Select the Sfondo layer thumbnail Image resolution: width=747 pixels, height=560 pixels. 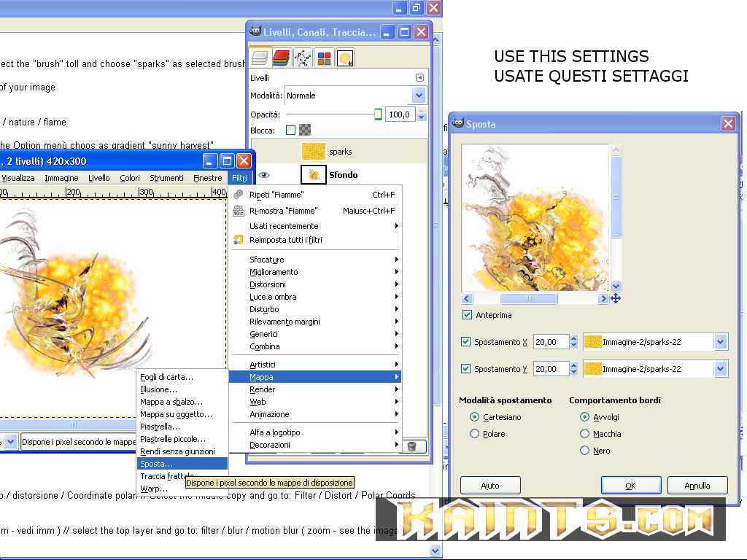tap(314, 175)
